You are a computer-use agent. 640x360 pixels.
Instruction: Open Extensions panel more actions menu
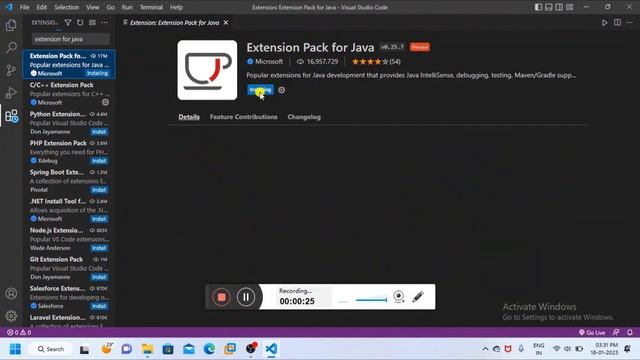pos(104,22)
